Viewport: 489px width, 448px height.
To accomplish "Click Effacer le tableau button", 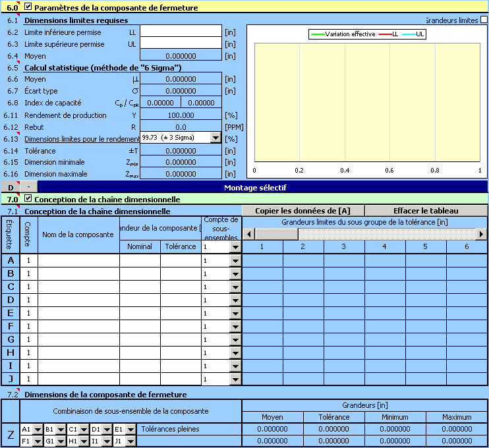I will 426,210.
